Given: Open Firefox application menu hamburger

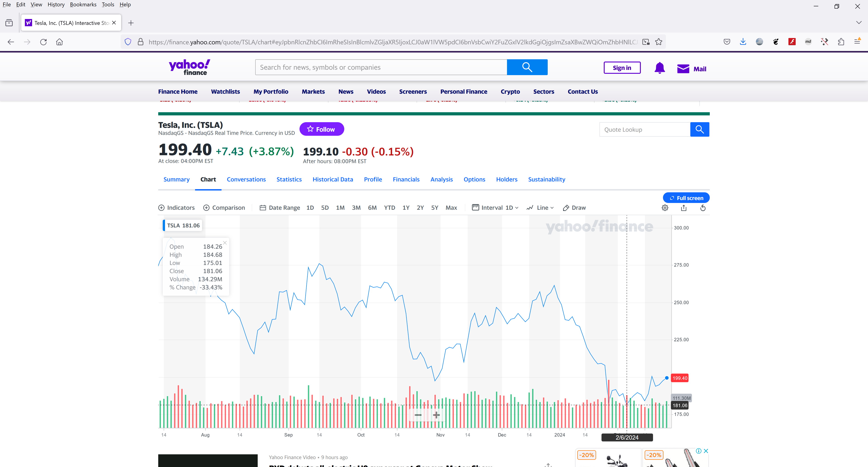Looking at the screenshot, I should click(857, 41).
